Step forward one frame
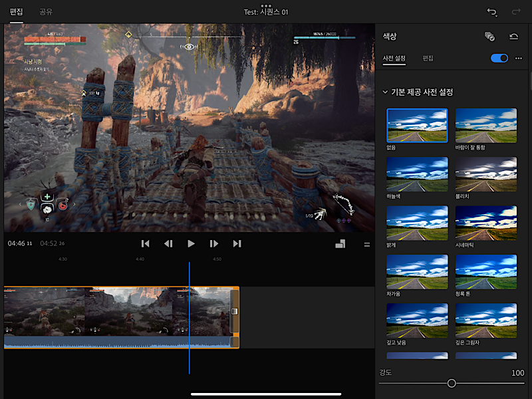Image resolution: width=532 pixels, height=399 pixels. [x=213, y=243]
